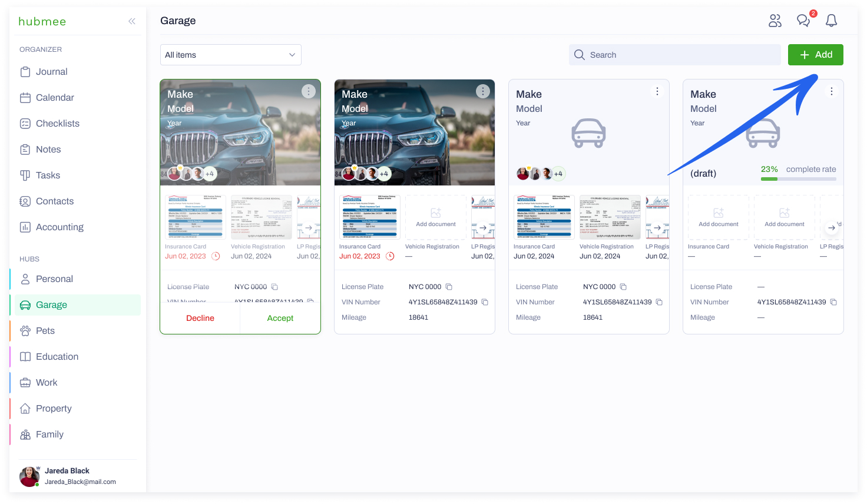Screen dimensions: 867x504
Task: Open Insurance Card thumbnail on first card
Action: (x=196, y=217)
